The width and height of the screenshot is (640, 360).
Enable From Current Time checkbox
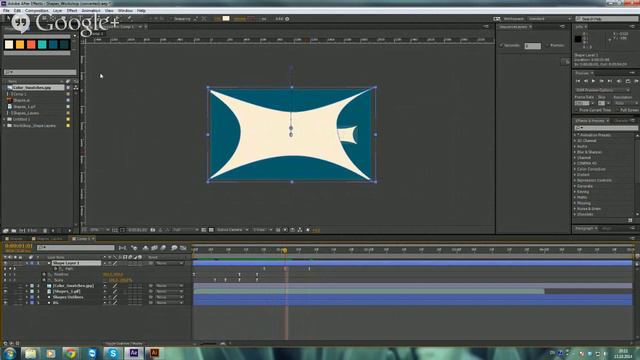pyautogui.click(x=577, y=110)
